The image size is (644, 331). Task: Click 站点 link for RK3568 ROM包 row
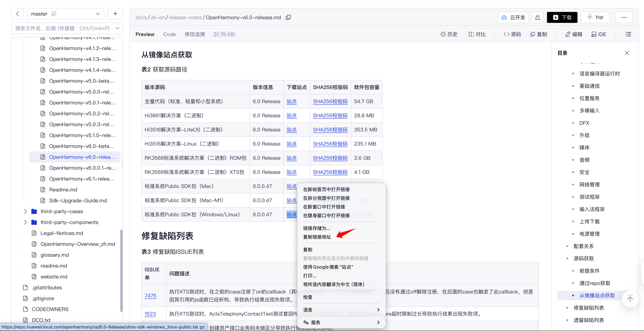click(292, 158)
